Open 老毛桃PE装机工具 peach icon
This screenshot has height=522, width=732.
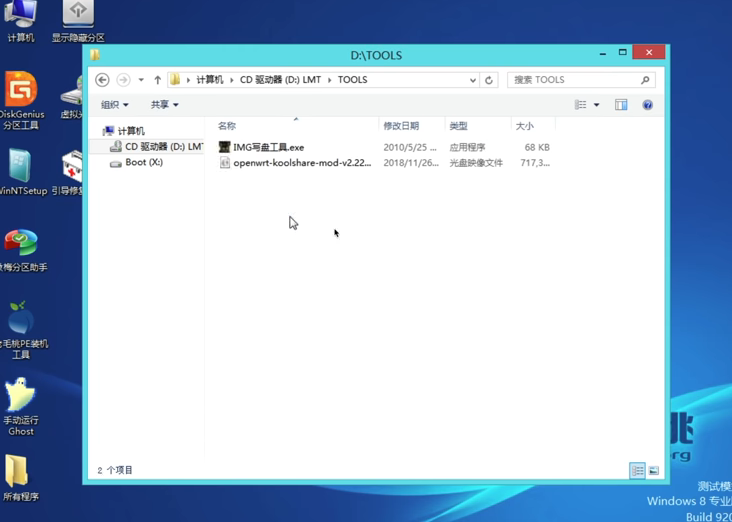tap(21, 329)
